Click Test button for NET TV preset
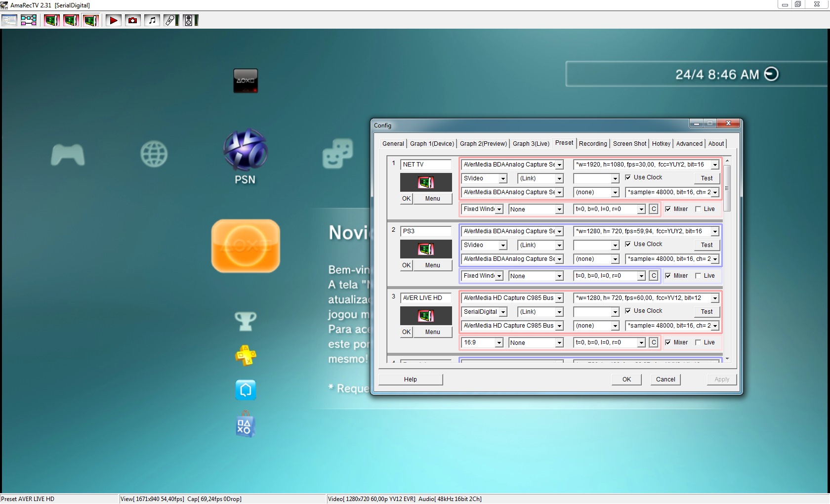Screen dimensions: 830x504 point(706,178)
